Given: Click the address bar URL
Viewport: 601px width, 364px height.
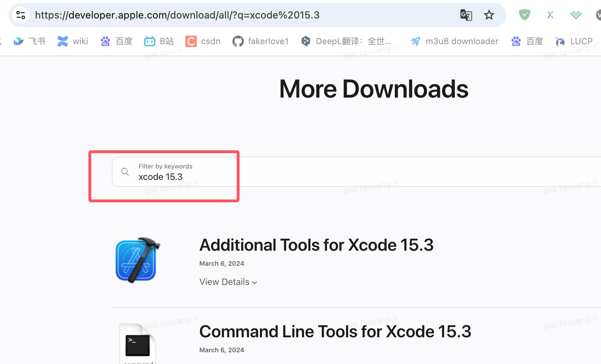Looking at the screenshot, I should tap(177, 15).
